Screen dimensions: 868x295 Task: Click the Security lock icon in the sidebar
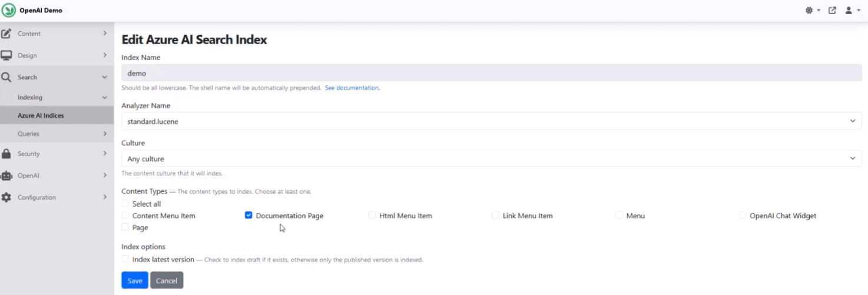(x=6, y=154)
